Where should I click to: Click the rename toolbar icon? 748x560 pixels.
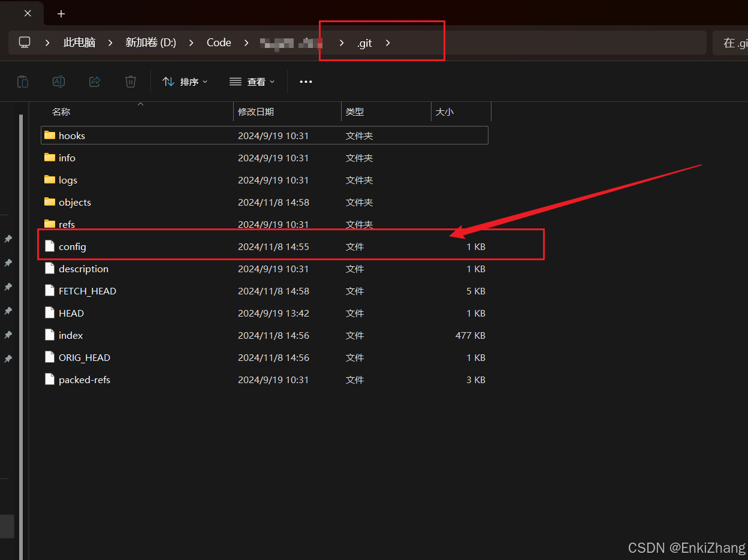(59, 82)
